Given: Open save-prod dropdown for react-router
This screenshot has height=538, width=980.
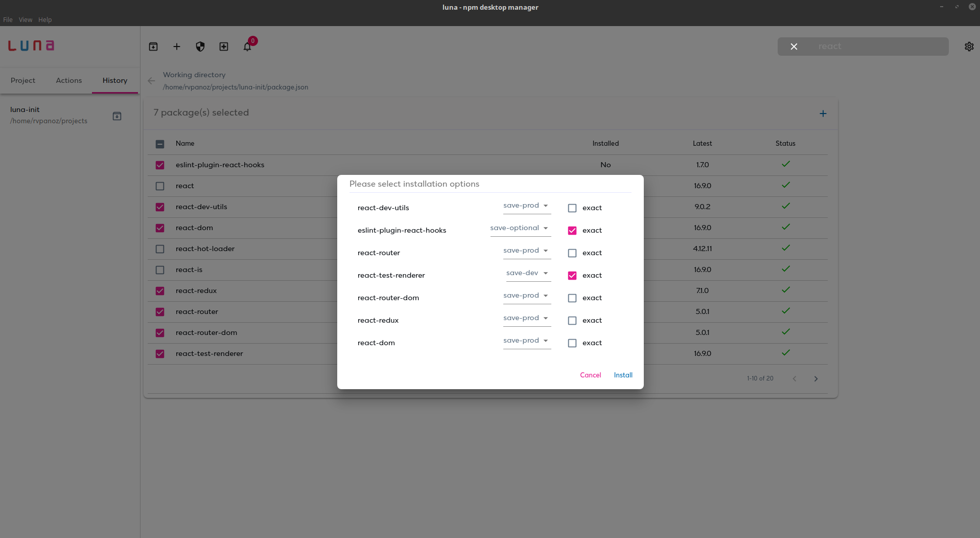Looking at the screenshot, I should pyautogui.click(x=527, y=251).
